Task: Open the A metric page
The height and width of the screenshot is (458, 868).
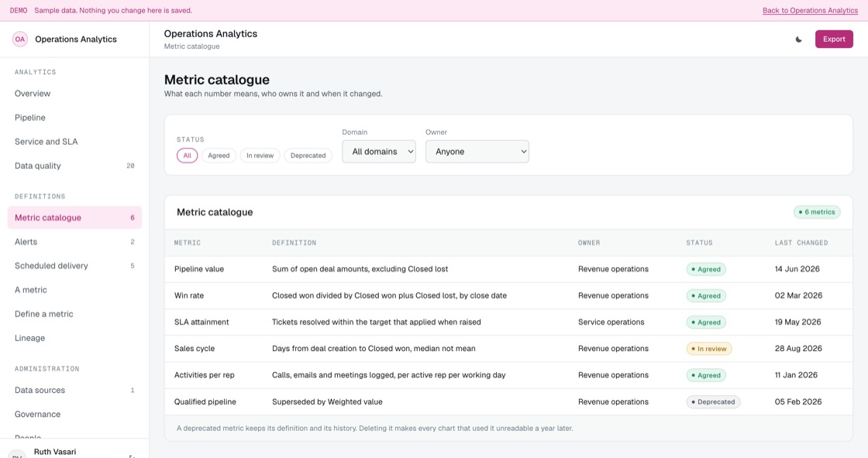Action: 74,290
